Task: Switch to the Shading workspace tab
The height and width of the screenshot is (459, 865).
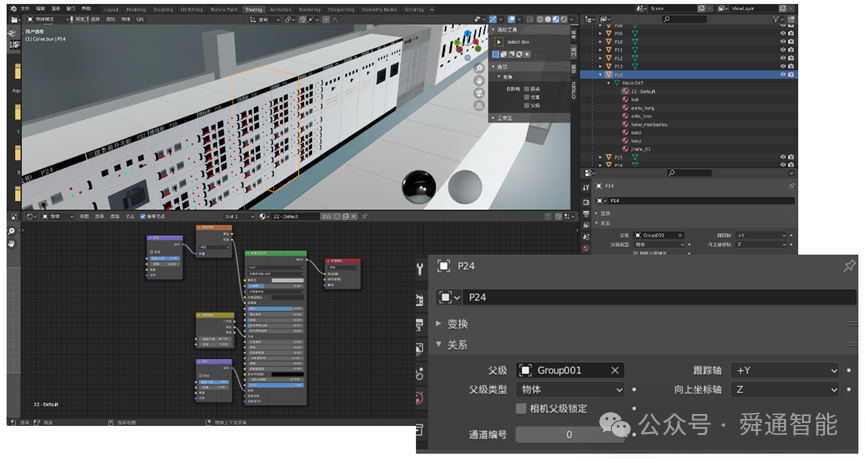Action: [254, 9]
